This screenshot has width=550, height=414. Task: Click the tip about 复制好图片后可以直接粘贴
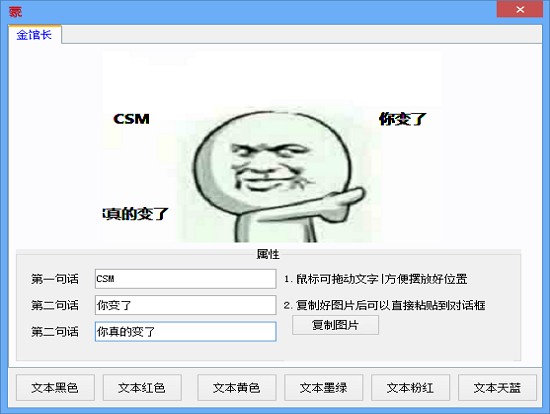[x=384, y=305]
